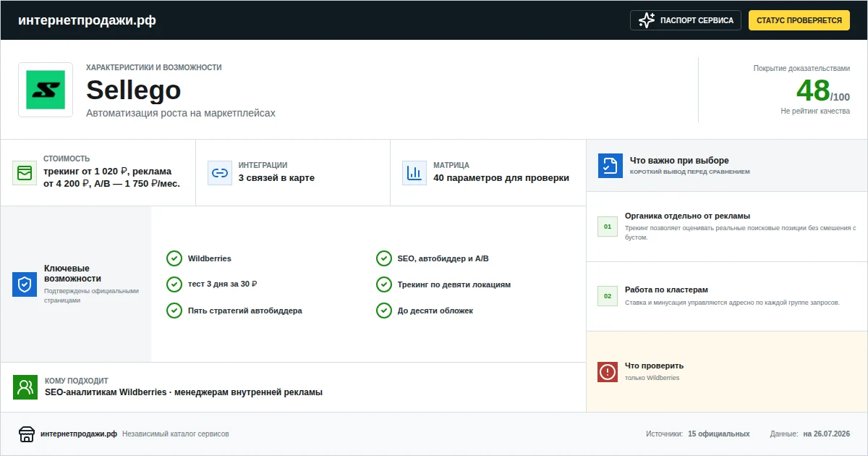The image size is (868, 456).
Task: Click the Что важно при выборе heading
Action: (x=679, y=161)
